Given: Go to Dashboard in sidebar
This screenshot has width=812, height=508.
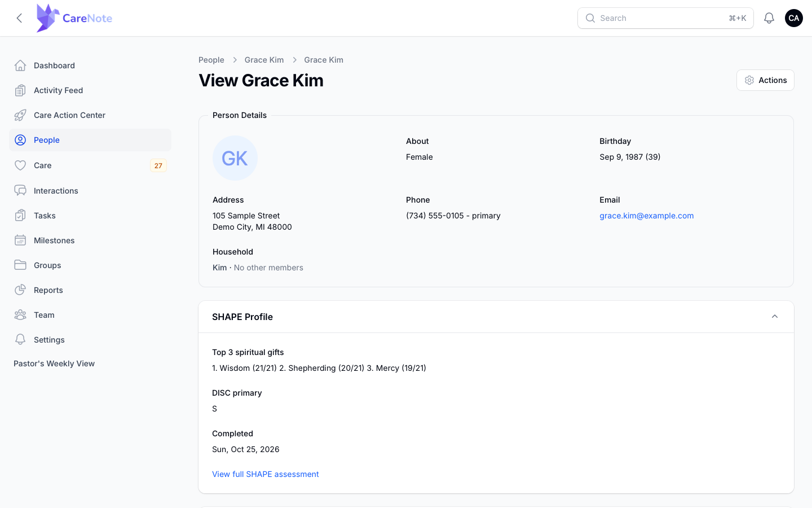Looking at the screenshot, I should pos(90,65).
